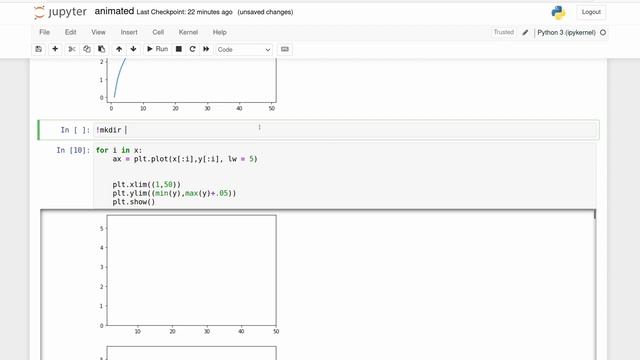Copy the selected cells icon
The width and height of the screenshot is (640, 360).
tap(87, 49)
